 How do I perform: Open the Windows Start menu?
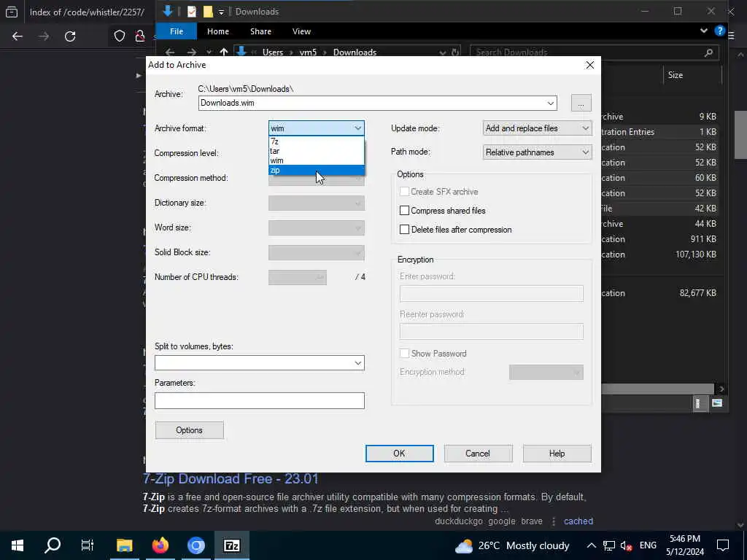18,545
